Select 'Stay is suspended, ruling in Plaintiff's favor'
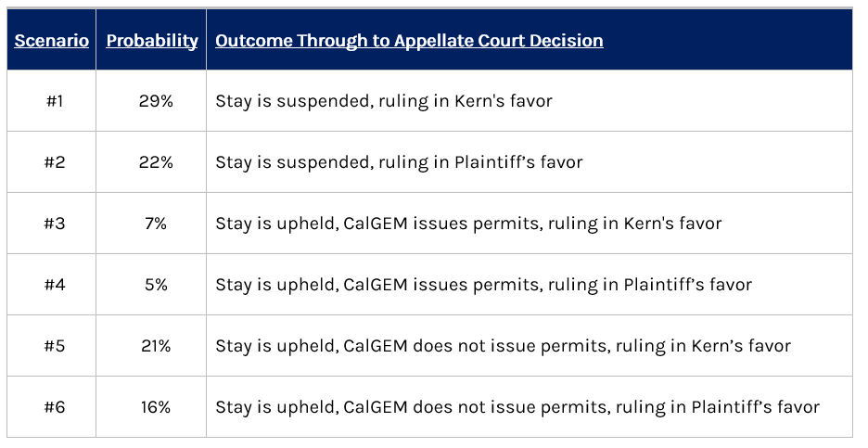868x448 pixels. click(399, 163)
